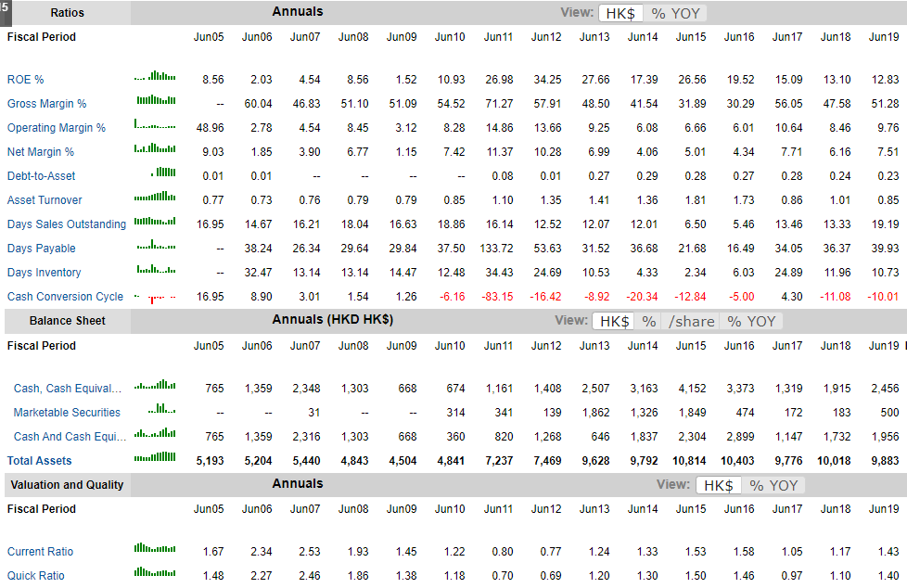Image resolution: width=907 pixels, height=588 pixels.
Task: Click Asset Turnover value 1.81 for Jun15
Action: pyautogui.click(x=696, y=200)
